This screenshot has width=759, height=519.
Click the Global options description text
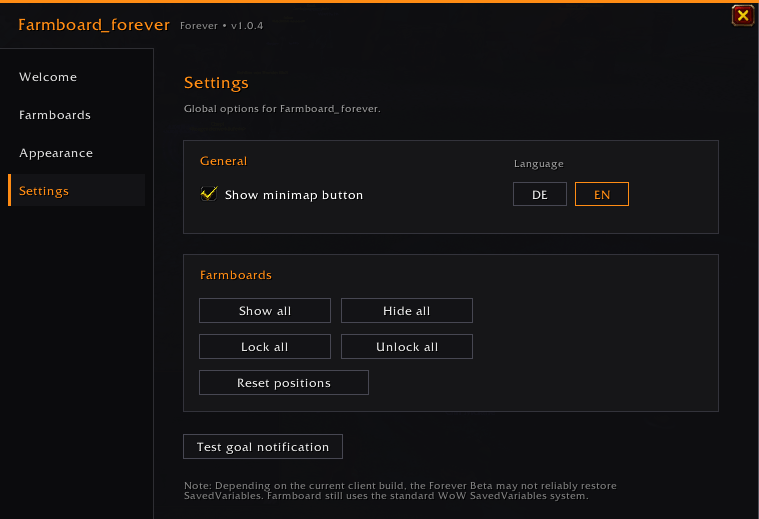click(282, 108)
